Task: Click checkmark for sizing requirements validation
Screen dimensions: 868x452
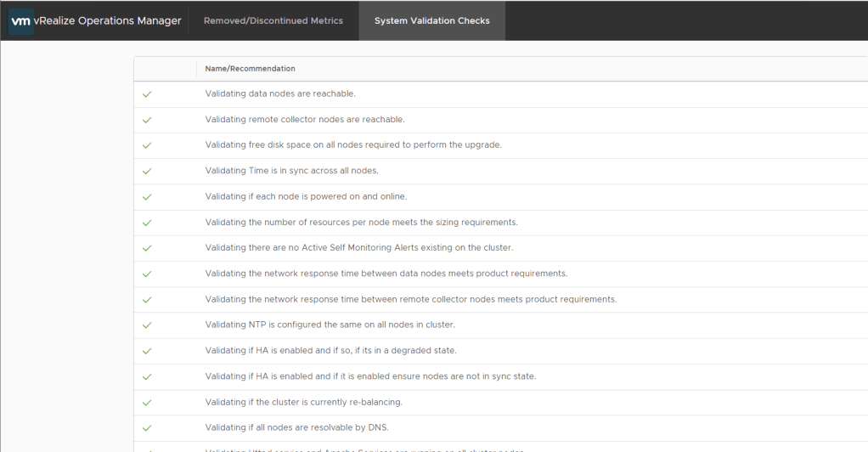Action: coord(147,223)
